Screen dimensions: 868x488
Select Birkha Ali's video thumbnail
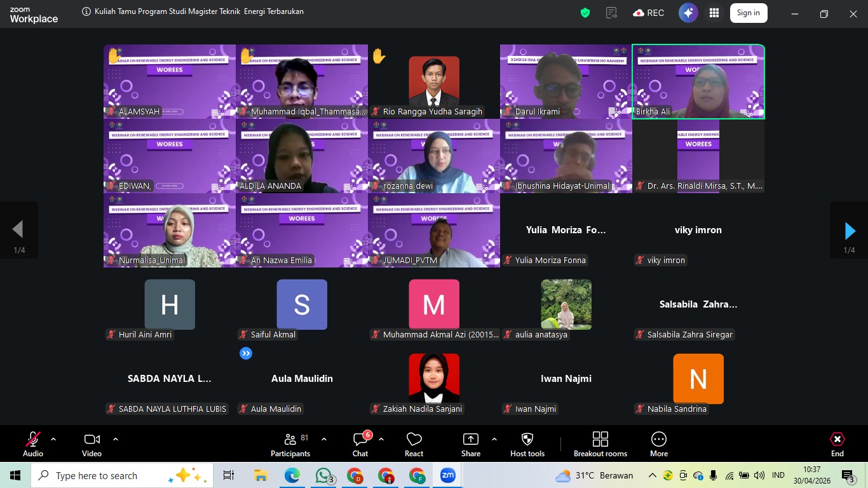coord(698,81)
